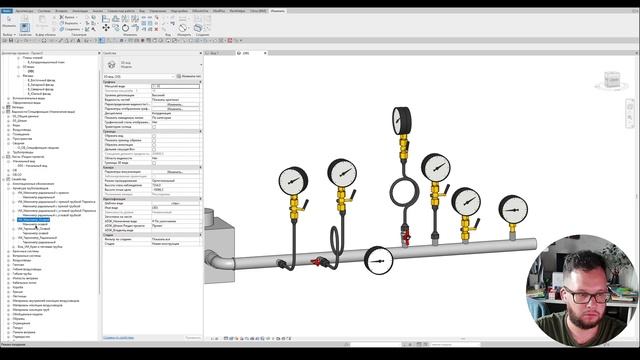Open the 'Справка по свойствам' link

pos(118,338)
